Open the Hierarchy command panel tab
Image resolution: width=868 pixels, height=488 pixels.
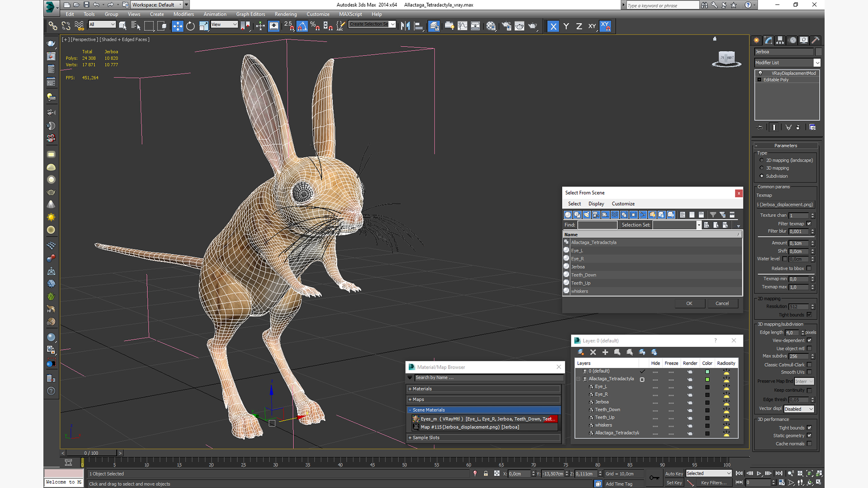coord(780,40)
